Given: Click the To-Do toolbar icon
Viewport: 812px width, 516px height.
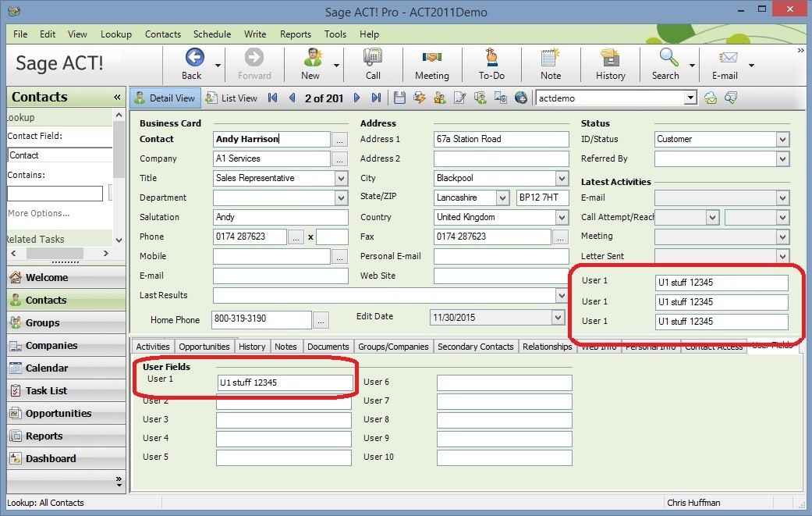Looking at the screenshot, I should pos(491,58).
